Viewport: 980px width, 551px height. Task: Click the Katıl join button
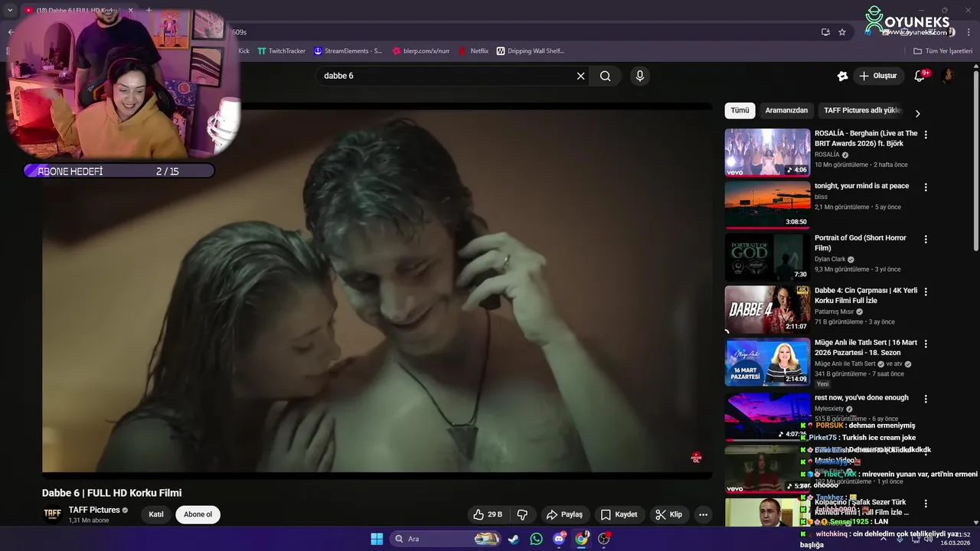click(156, 514)
